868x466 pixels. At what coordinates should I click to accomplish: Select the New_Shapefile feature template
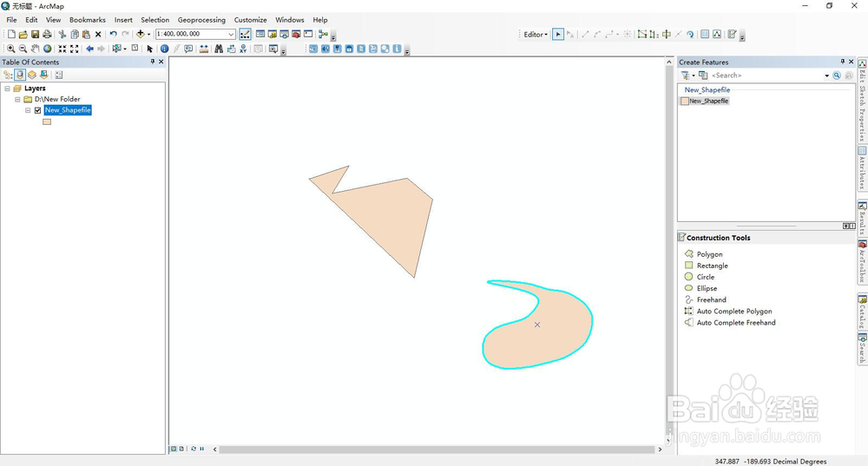[705, 102]
